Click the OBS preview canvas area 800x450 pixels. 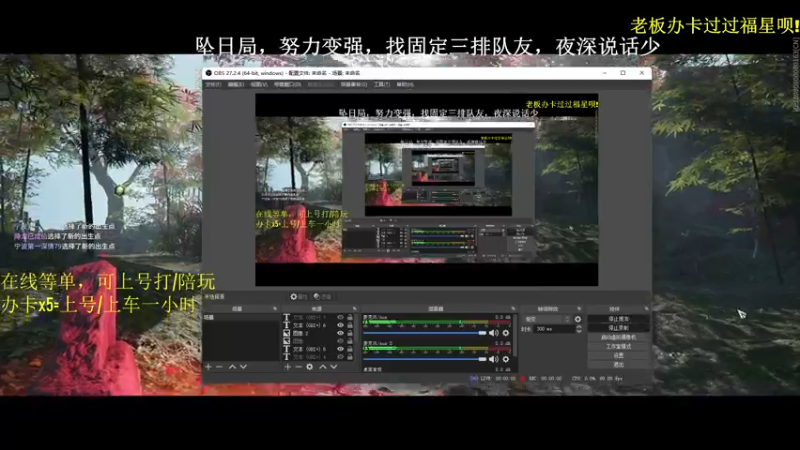click(427, 189)
